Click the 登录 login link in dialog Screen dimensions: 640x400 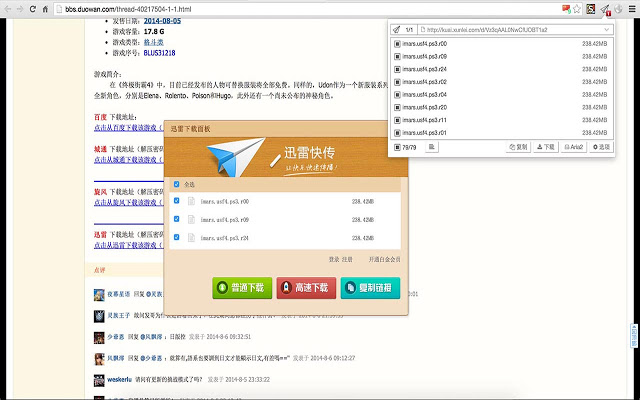334,259
